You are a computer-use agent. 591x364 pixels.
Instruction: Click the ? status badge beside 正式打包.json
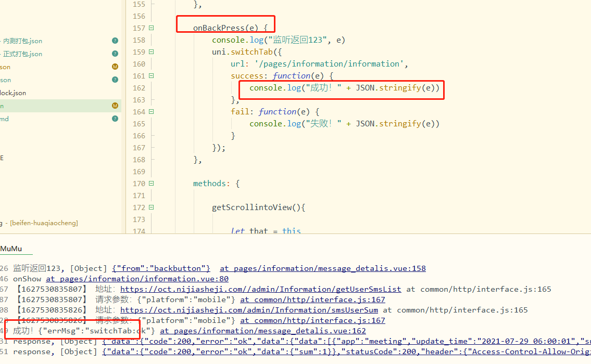pos(115,54)
